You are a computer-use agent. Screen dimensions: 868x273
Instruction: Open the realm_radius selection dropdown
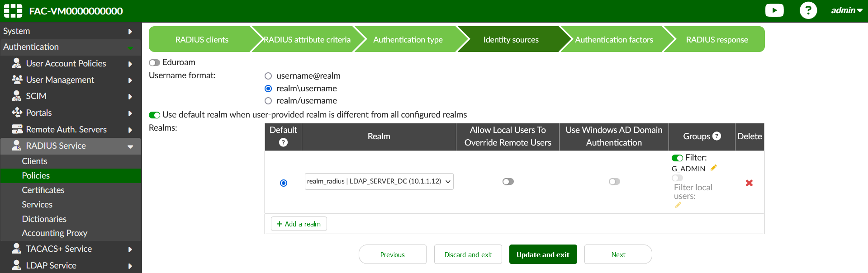(379, 181)
